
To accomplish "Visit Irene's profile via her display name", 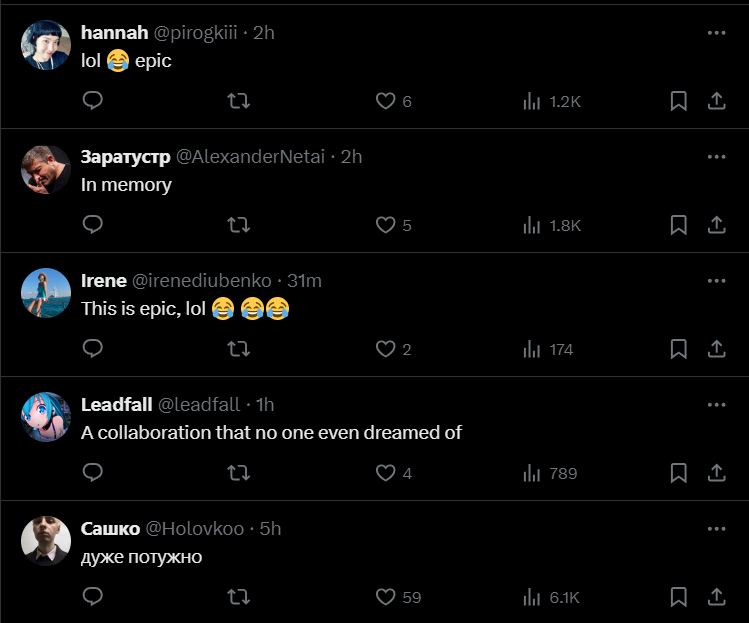I will [103, 280].
